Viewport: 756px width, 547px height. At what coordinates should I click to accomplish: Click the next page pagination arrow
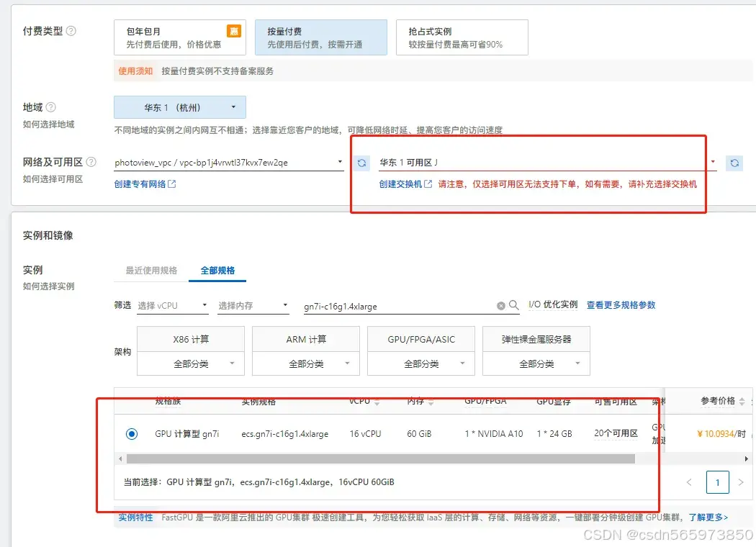741,482
